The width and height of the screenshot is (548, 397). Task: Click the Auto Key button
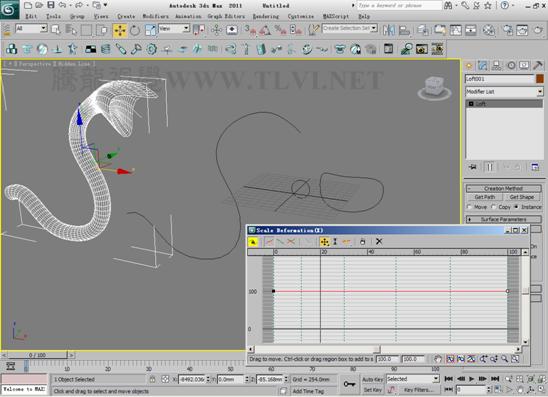373,379
